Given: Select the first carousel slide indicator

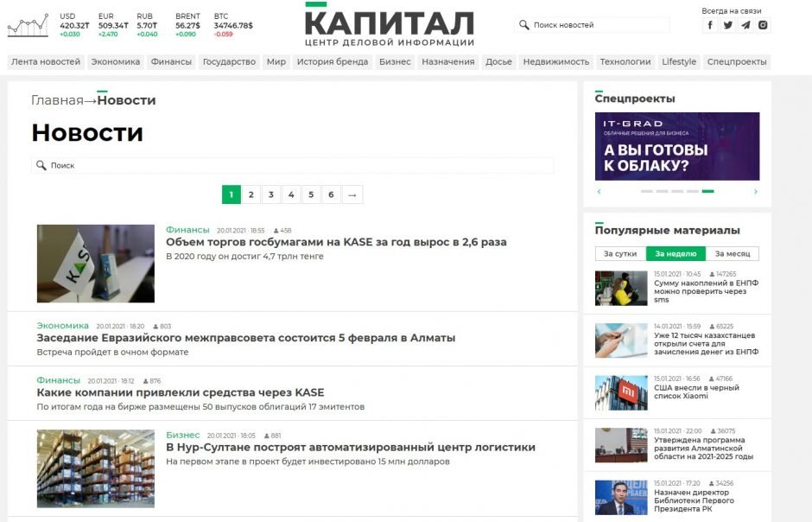Looking at the screenshot, I should pyautogui.click(x=646, y=191).
